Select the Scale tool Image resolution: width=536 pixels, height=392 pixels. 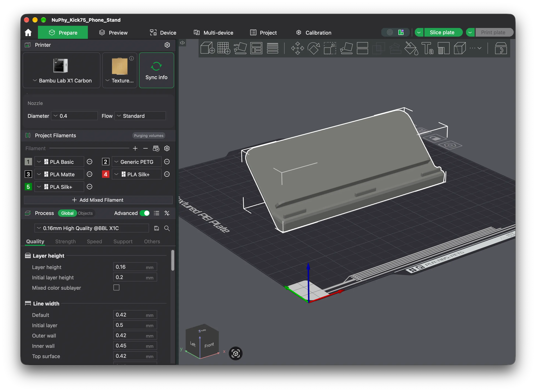click(330, 48)
